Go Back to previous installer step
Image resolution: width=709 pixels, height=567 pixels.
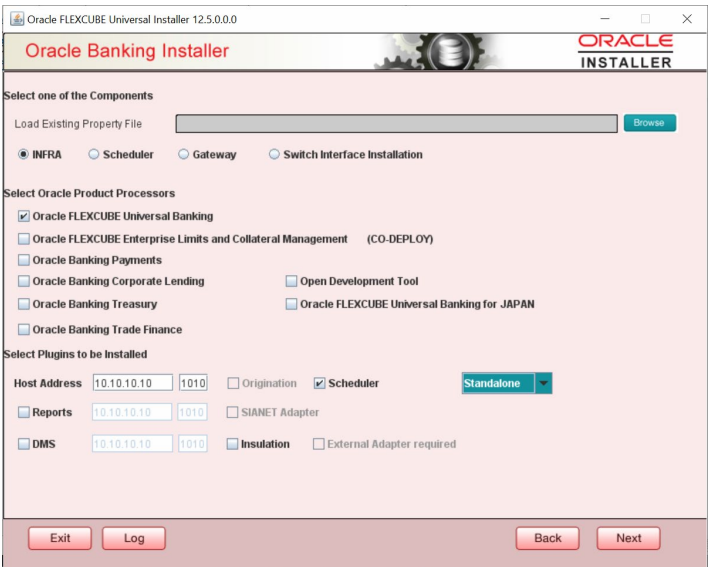(548, 538)
